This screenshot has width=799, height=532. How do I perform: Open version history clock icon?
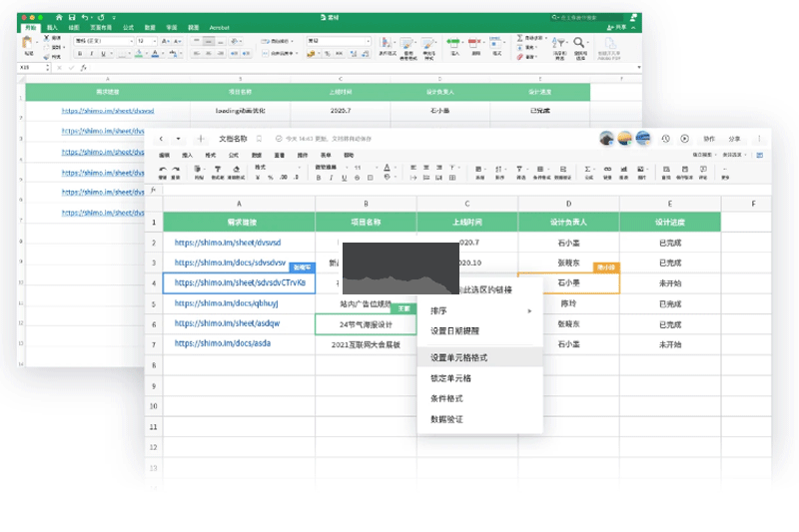tap(666, 139)
